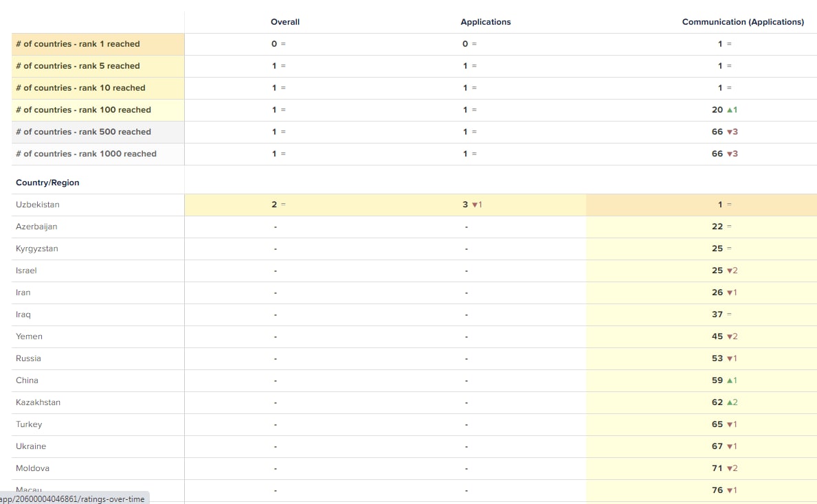Image resolution: width=817 pixels, height=504 pixels.
Task: Click rank 500 reached Communication value 66
Action: (717, 132)
